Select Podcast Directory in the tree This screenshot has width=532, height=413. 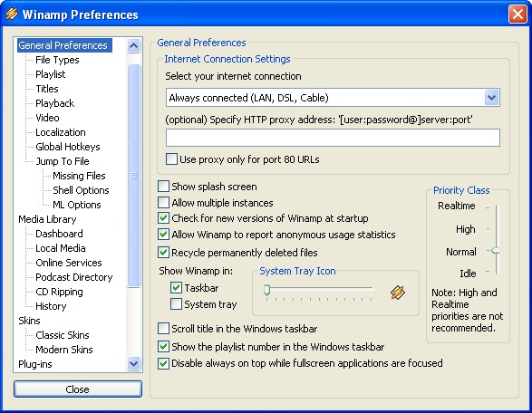point(74,277)
